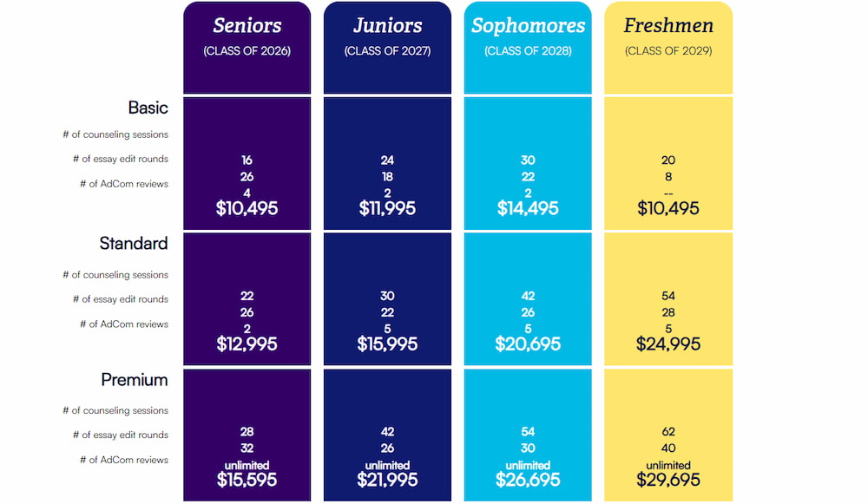
Task: Click the Sophomores Standard $20,695 price
Action: point(528,344)
